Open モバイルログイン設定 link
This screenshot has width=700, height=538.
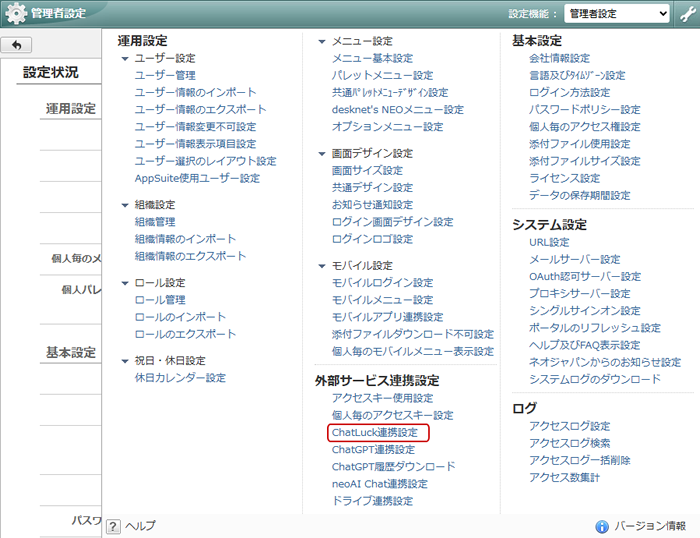[x=383, y=283]
